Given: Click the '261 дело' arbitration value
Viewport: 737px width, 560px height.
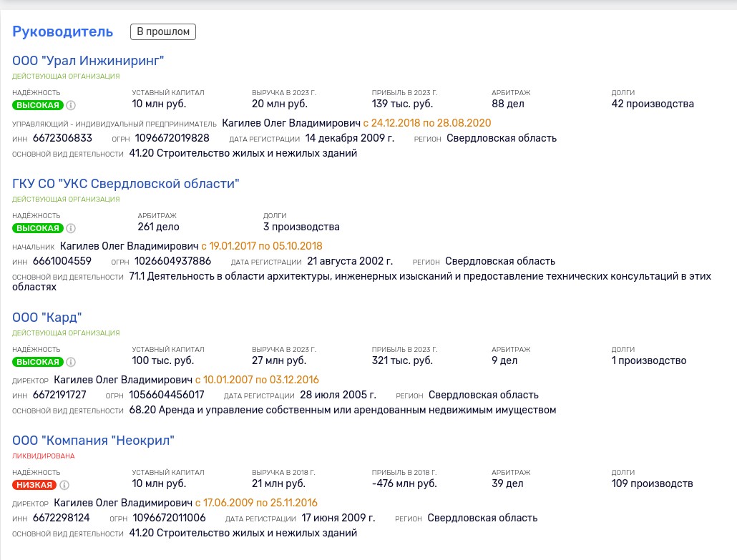Looking at the screenshot, I should [158, 227].
